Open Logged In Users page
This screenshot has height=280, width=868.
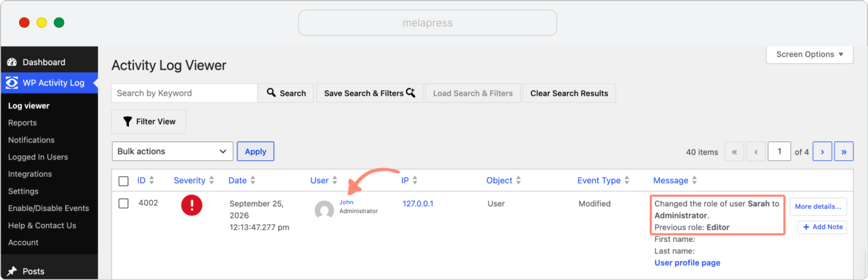(38, 157)
